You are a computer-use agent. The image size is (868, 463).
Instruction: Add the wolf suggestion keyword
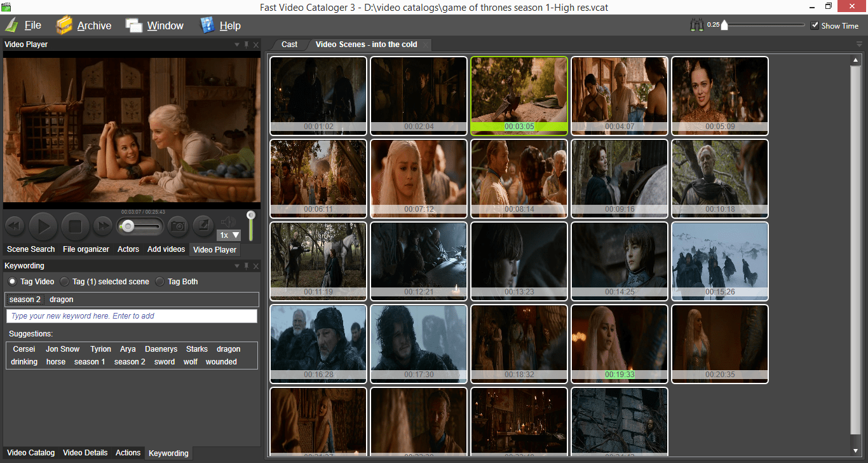[191, 362]
